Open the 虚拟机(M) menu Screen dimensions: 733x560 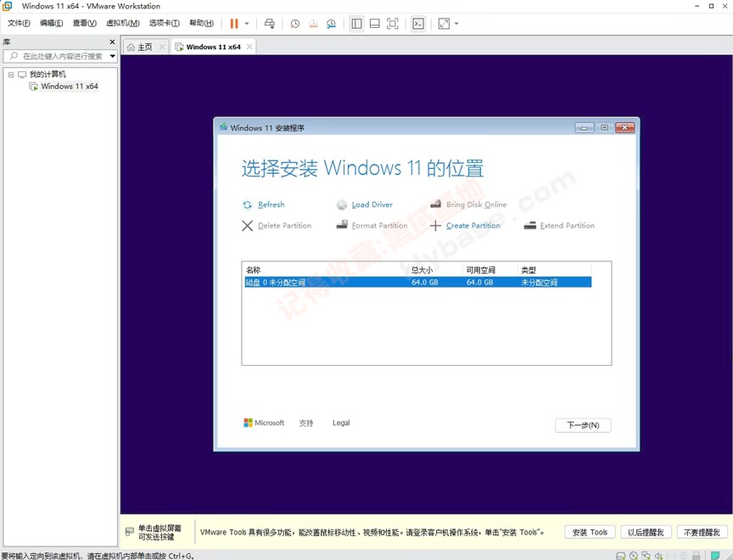click(x=122, y=23)
